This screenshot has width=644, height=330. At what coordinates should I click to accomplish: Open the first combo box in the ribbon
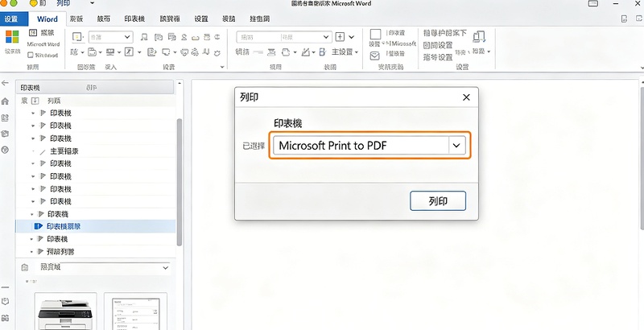tap(110, 37)
